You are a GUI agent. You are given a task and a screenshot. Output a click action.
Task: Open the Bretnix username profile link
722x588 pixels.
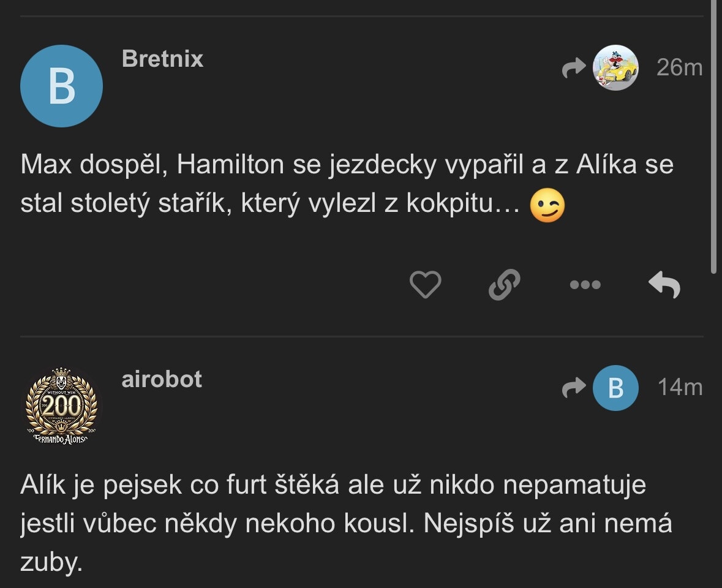pyautogui.click(x=162, y=59)
